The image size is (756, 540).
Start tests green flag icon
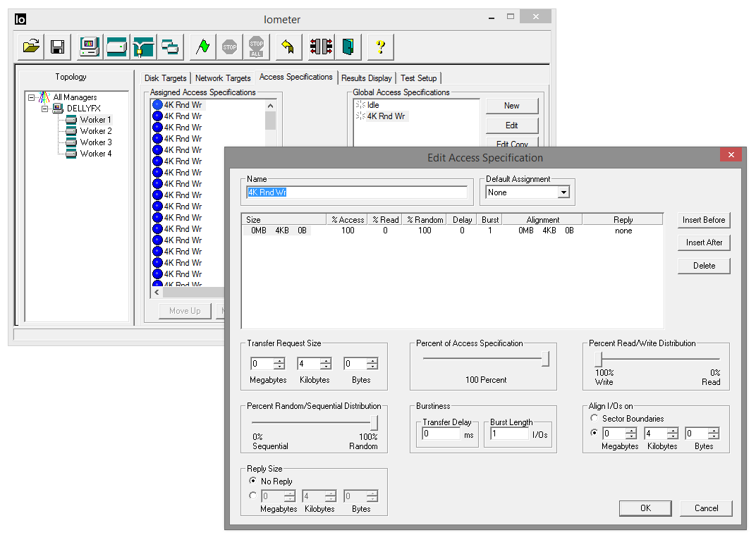click(x=202, y=47)
